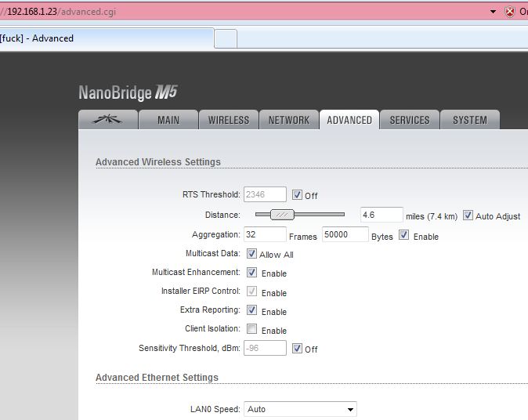Image resolution: width=528 pixels, height=420 pixels.
Task: Switch to the SYSTEM tab
Action: click(470, 120)
